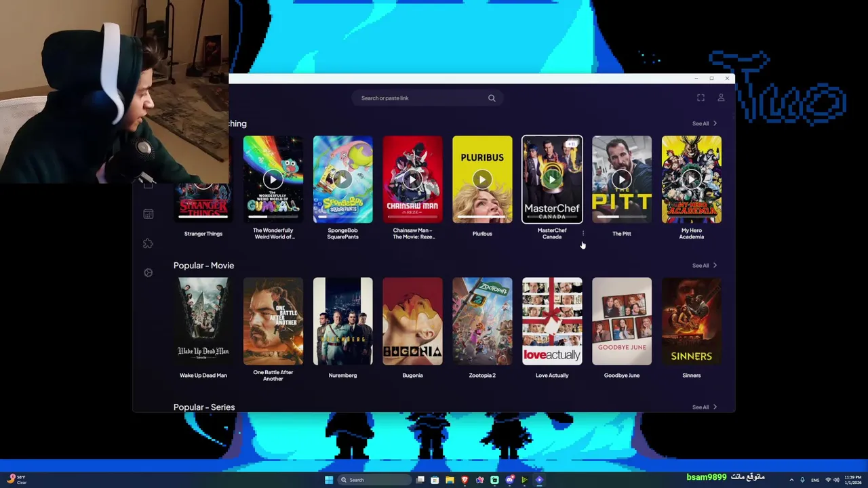Open the three-dot menu for MasterChef Canada
868x488 pixels.
coord(583,233)
